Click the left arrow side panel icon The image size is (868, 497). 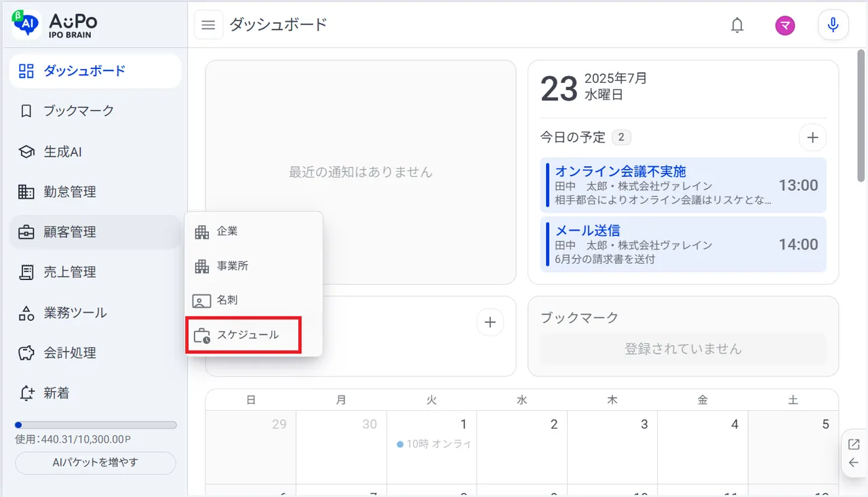(x=854, y=463)
